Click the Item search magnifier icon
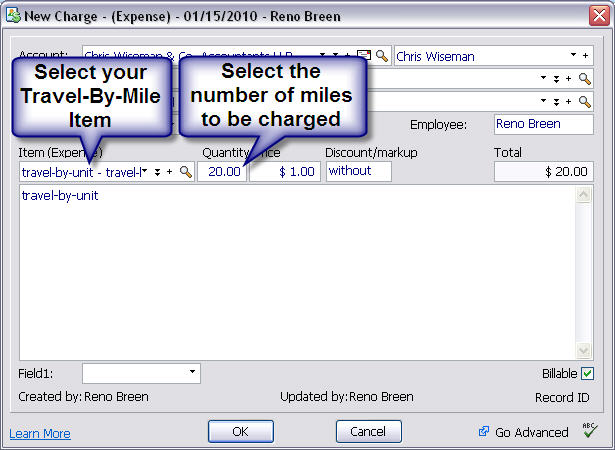This screenshot has height=450, width=615. point(185,172)
